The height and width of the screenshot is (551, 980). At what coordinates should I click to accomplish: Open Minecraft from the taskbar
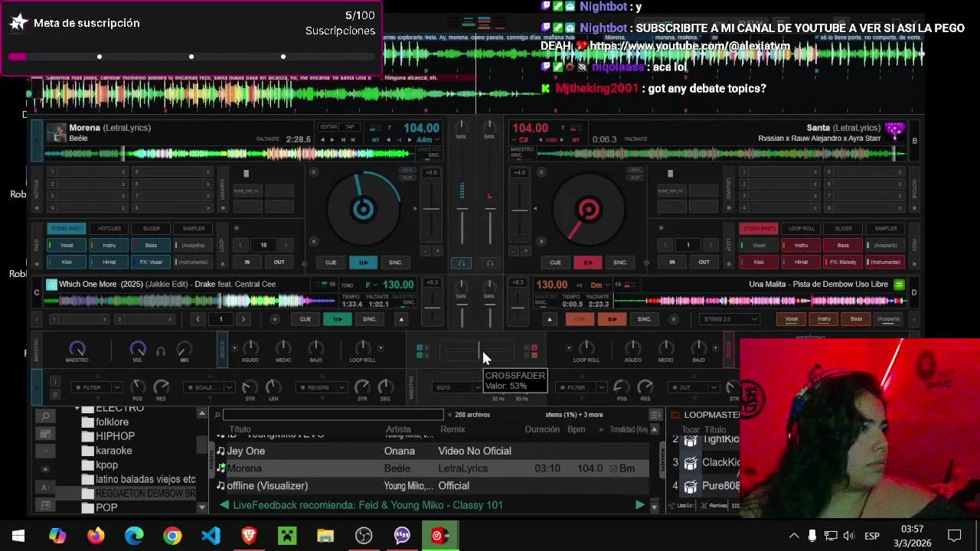pos(287,536)
